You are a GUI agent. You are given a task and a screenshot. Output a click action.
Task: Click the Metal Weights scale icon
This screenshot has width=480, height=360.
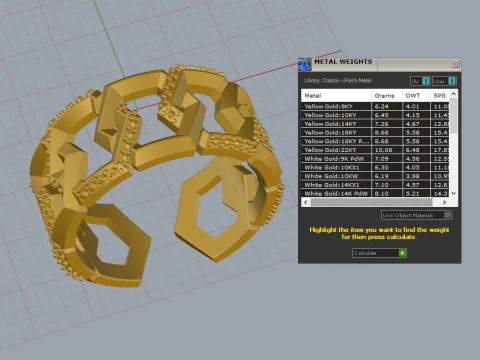coord(304,64)
